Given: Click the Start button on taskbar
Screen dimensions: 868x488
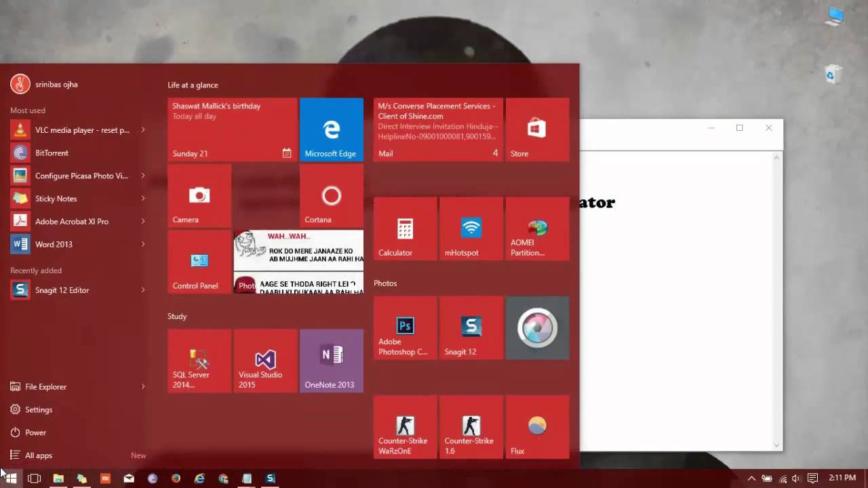Looking at the screenshot, I should point(11,479).
